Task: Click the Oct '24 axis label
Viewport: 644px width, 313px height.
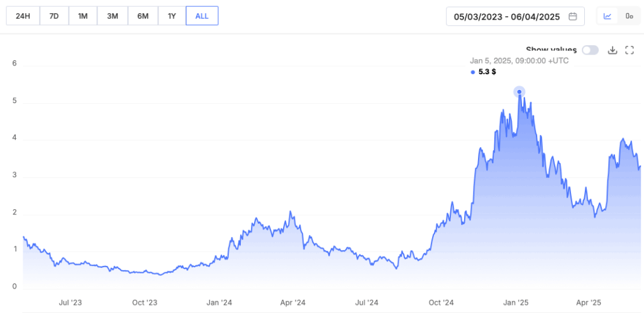Action: click(440, 303)
